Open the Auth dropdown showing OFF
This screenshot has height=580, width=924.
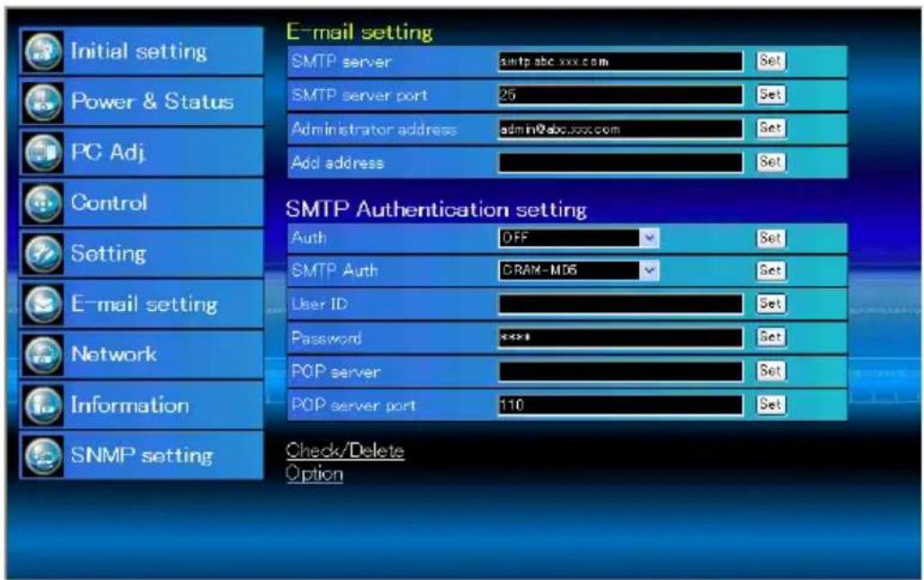pyautogui.click(x=579, y=238)
